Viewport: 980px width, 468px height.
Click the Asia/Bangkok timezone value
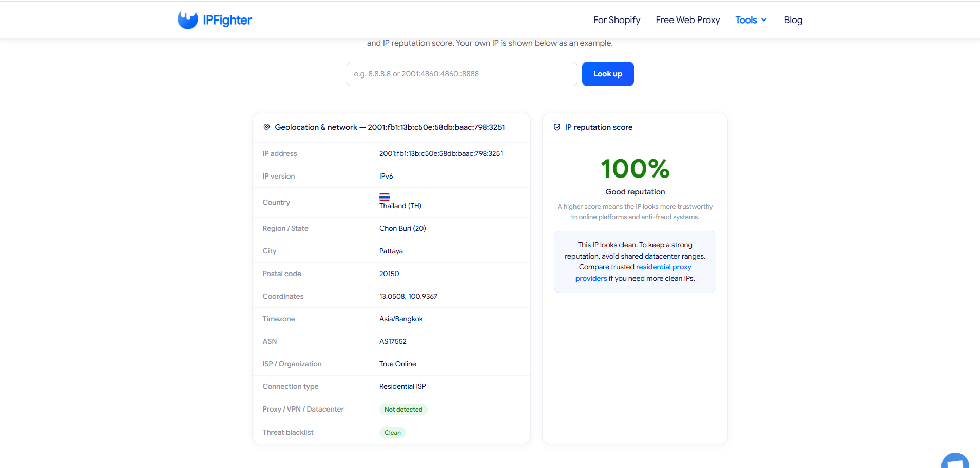click(x=401, y=319)
